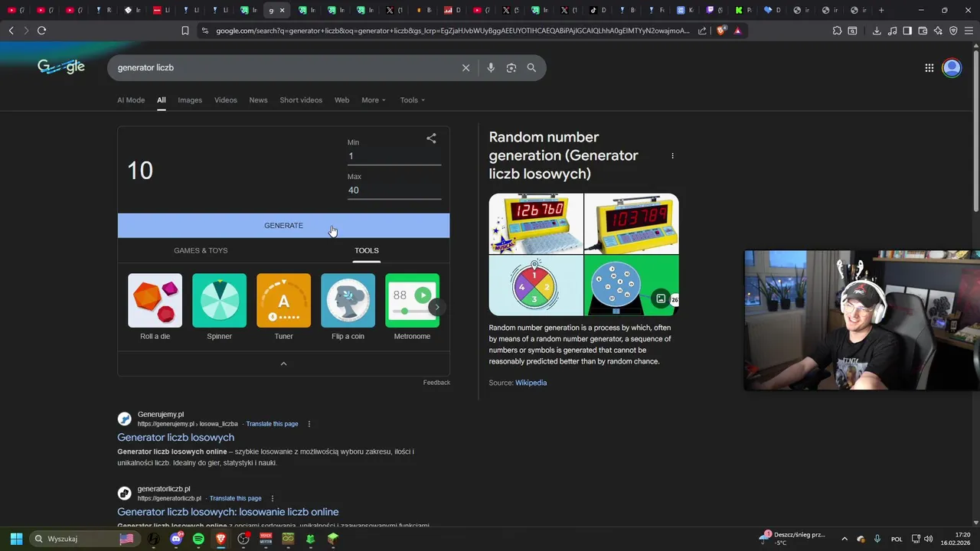Switch to AI Mode search
Viewport: 980px width, 551px height.
coord(131,100)
